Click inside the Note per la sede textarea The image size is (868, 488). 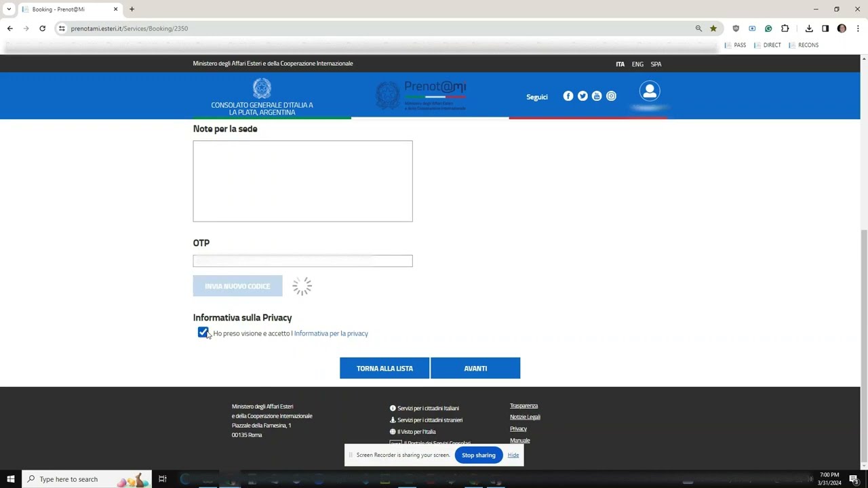click(x=302, y=181)
